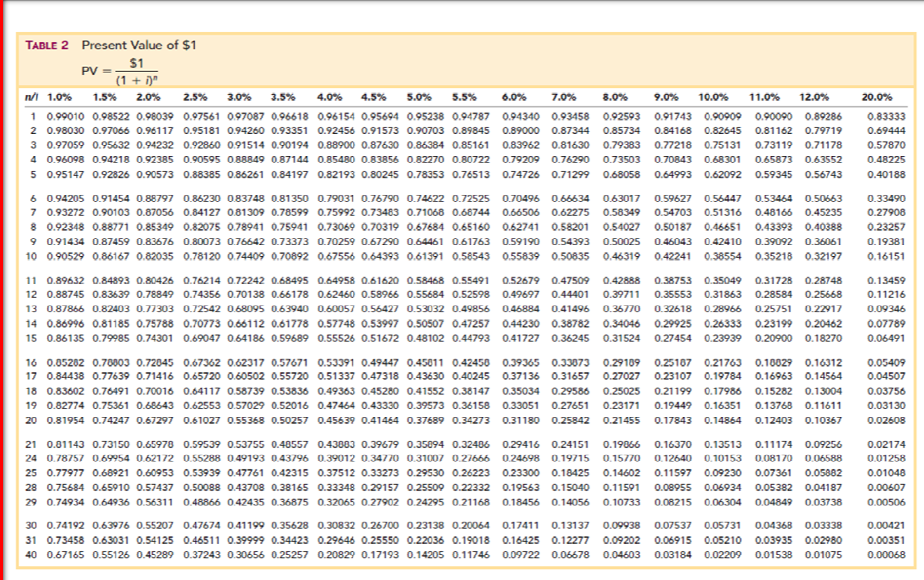Click value 0.57748 in row 14
Image resolution: width=924 pixels, height=580 pixels.
coord(337,324)
